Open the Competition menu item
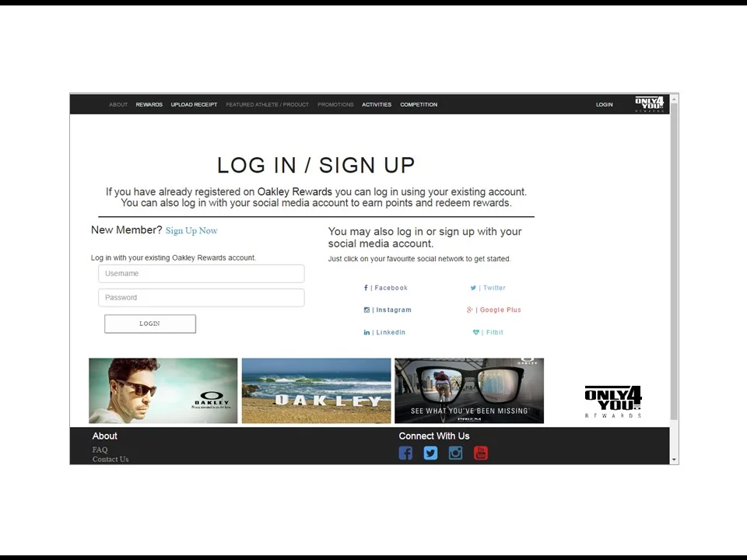747x560 pixels. [x=419, y=104]
